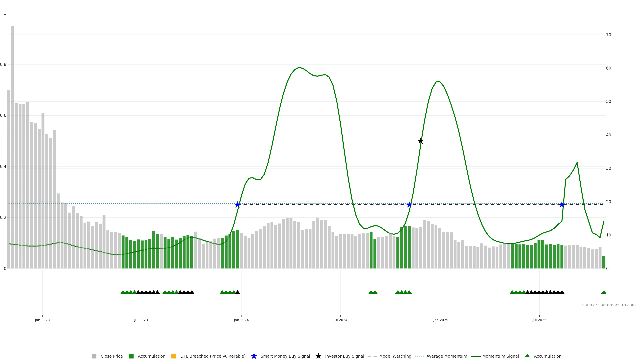Click the rightmost green accumulation triangle marker
Image resolution: width=644 pixels, height=362 pixels.
click(x=604, y=292)
